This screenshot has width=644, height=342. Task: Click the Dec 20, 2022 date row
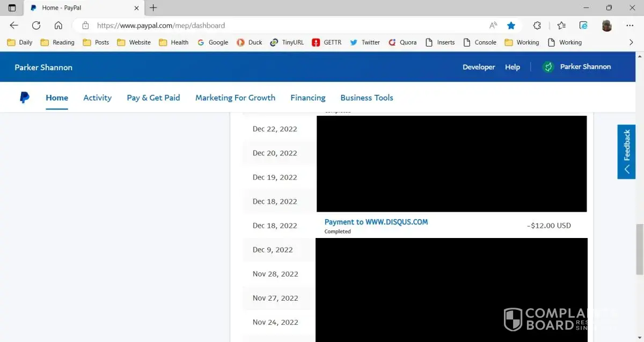pos(275,153)
